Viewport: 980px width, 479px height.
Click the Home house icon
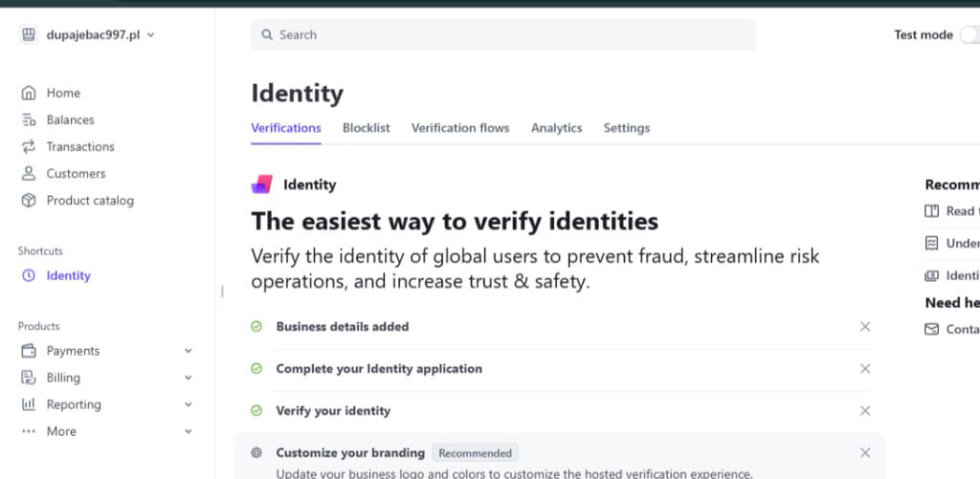point(29,93)
